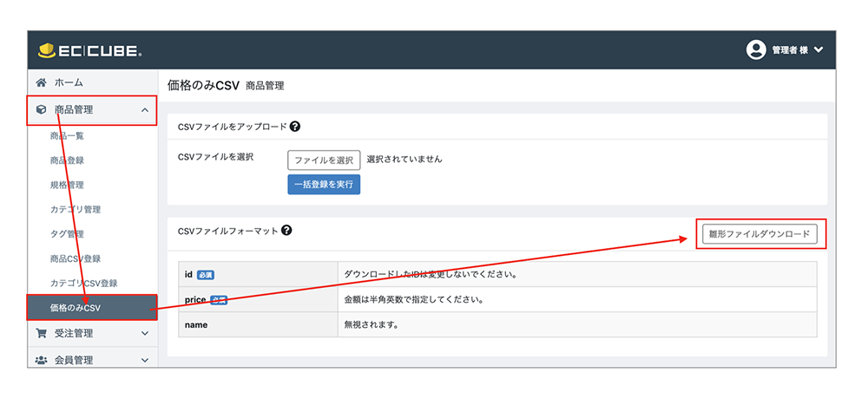Open タグ管理 in sidebar

click(67, 234)
